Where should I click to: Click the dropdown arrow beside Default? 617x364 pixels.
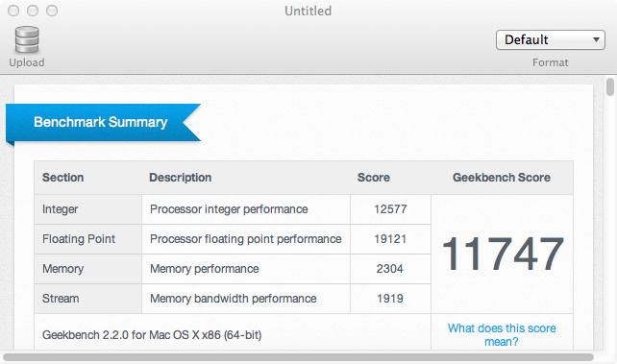coord(596,39)
